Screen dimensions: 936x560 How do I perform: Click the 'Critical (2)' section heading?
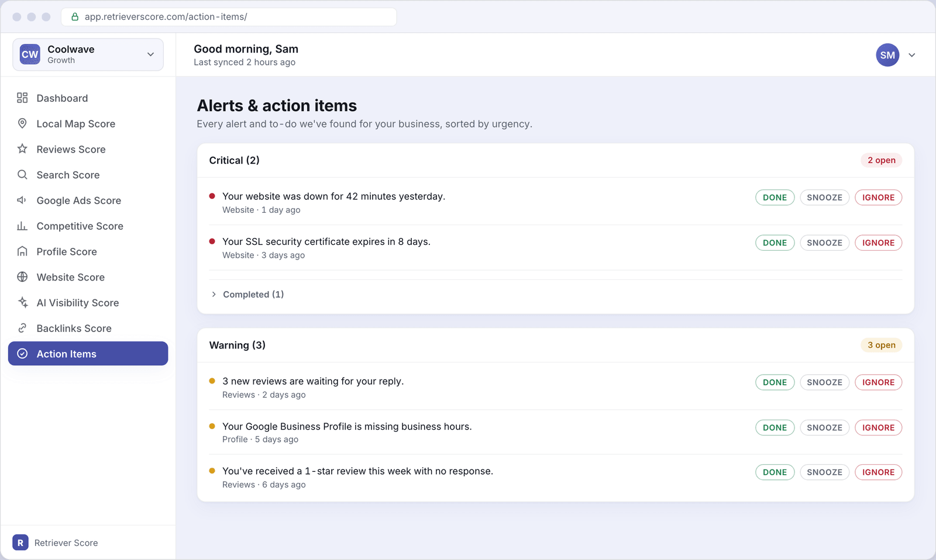[235, 160]
